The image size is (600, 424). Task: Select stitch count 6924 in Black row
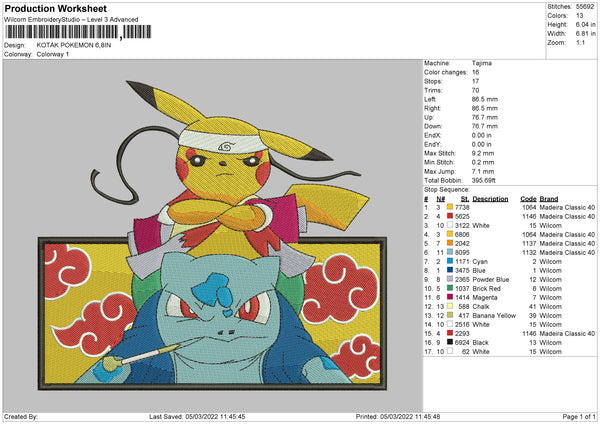click(x=462, y=342)
